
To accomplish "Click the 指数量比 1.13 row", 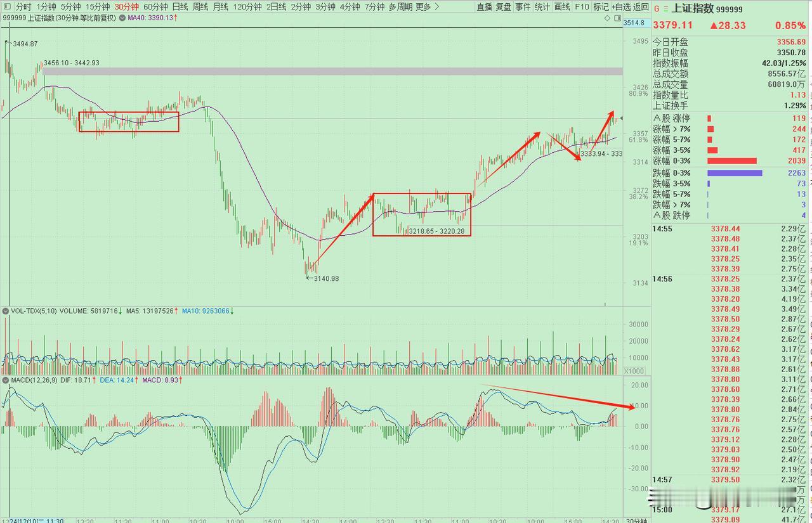I will coord(730,95).
